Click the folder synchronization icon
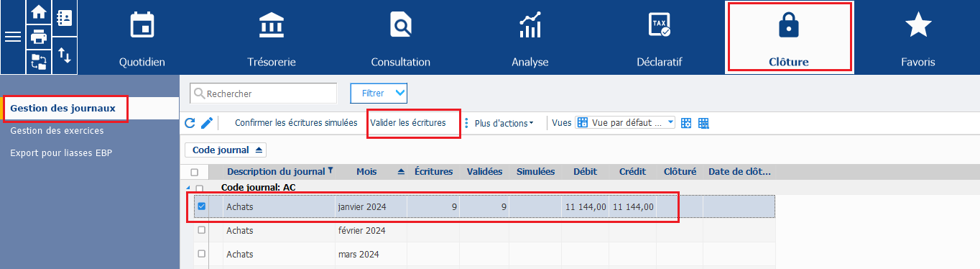The height and width of the screenshot is (269, 980). coord(39,62)
